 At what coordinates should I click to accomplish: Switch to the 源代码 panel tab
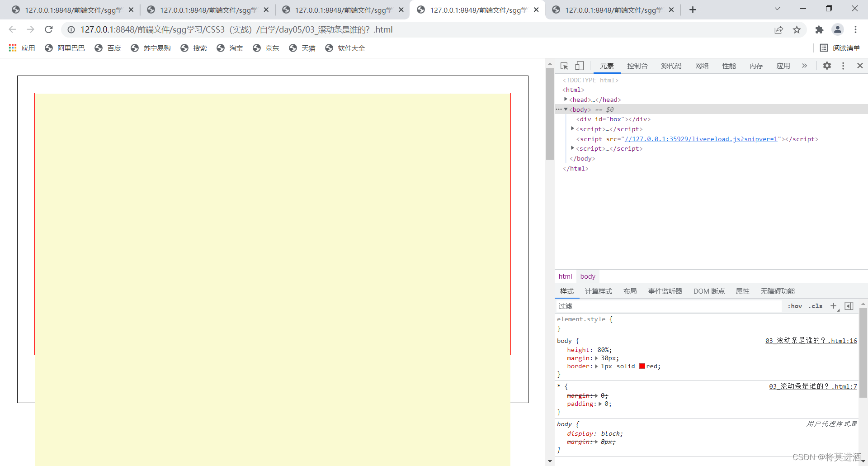[x=671, y=66]
